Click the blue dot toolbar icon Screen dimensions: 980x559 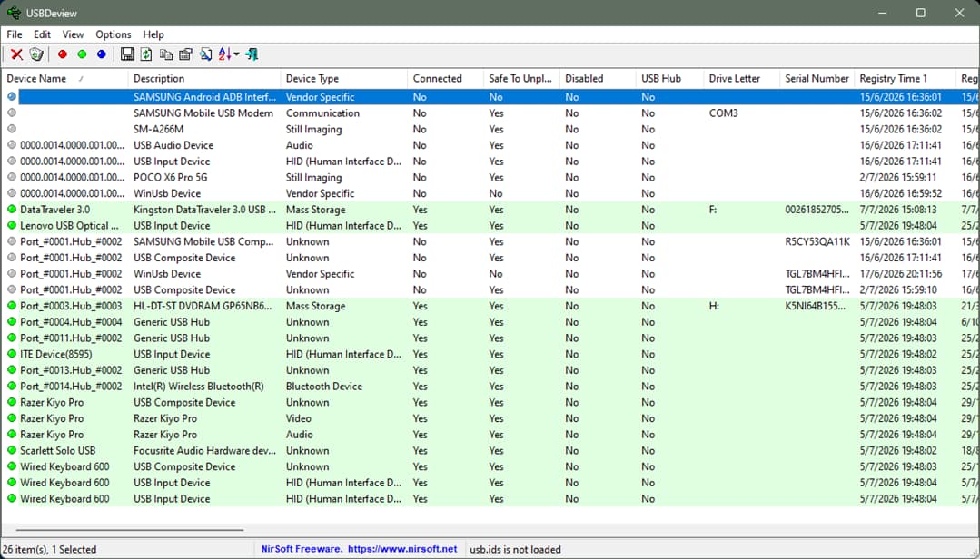tap(101, 54)
